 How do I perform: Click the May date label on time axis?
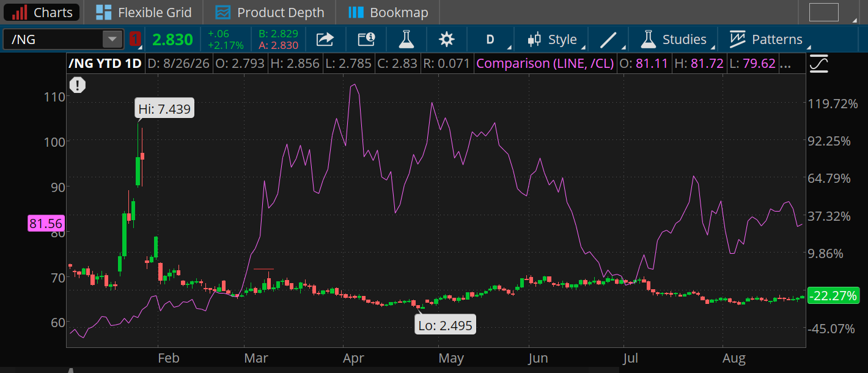[x=451, y=358]
